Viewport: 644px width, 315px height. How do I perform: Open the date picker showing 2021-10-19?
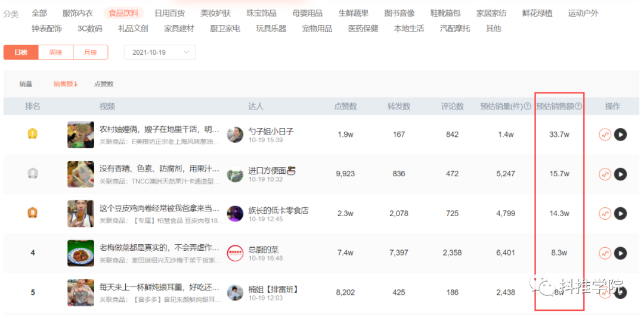[160, 52]
